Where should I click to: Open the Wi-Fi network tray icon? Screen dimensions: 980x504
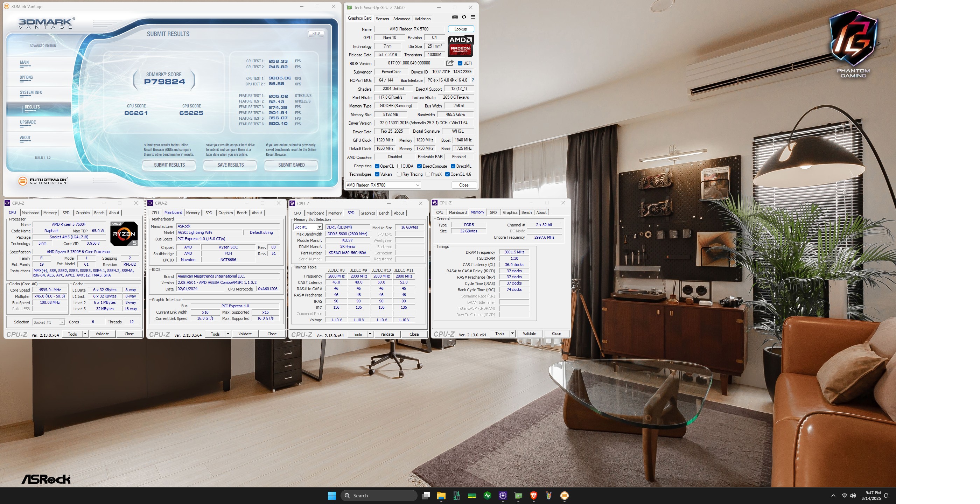click(844, 496)
